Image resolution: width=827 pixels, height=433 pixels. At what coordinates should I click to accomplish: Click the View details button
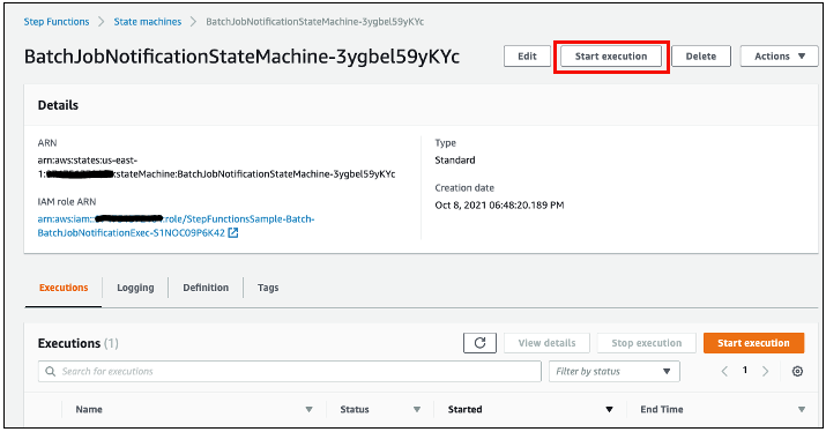(x=547, y=343)
